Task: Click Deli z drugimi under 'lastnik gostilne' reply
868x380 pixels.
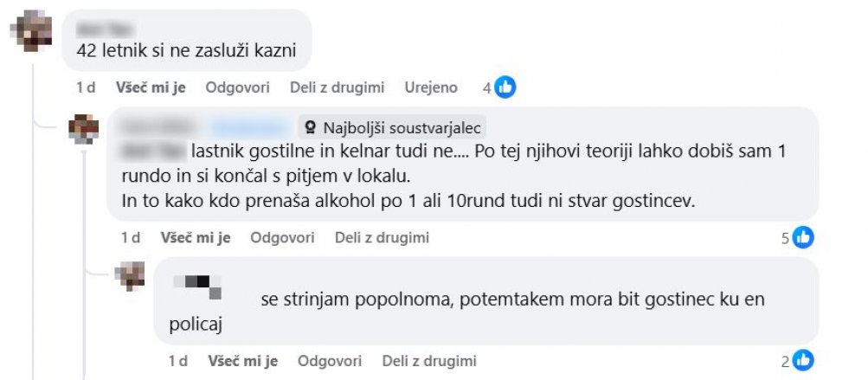Action: click(382, 237)
